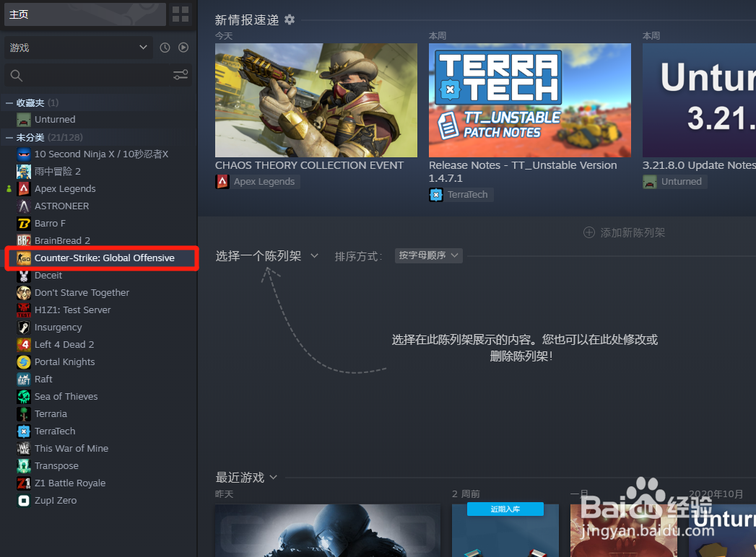Click the BrainBread 2 game icon
Viewport: 756px width, 557px height.
click(24, 240)
